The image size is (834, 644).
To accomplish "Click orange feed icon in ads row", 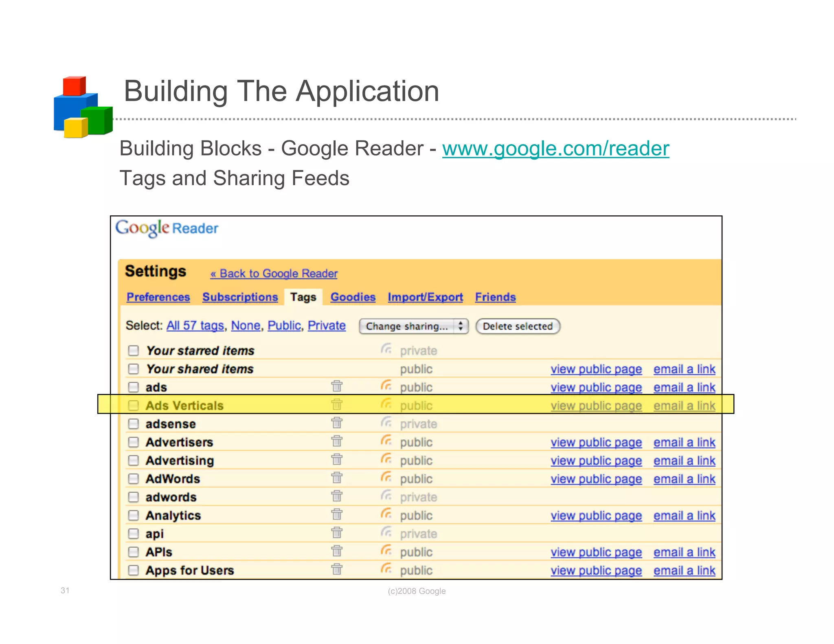I will point(386,386).
